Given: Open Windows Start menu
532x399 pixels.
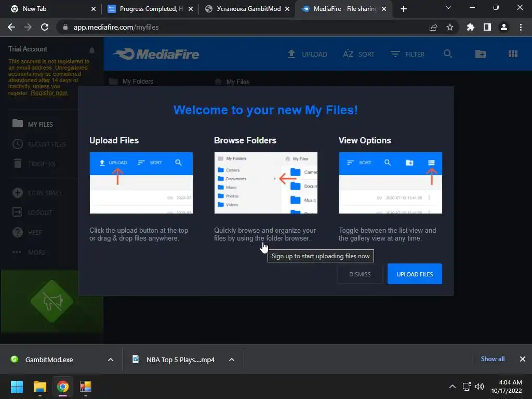Looking at the screenshot, I should (17, 387).
